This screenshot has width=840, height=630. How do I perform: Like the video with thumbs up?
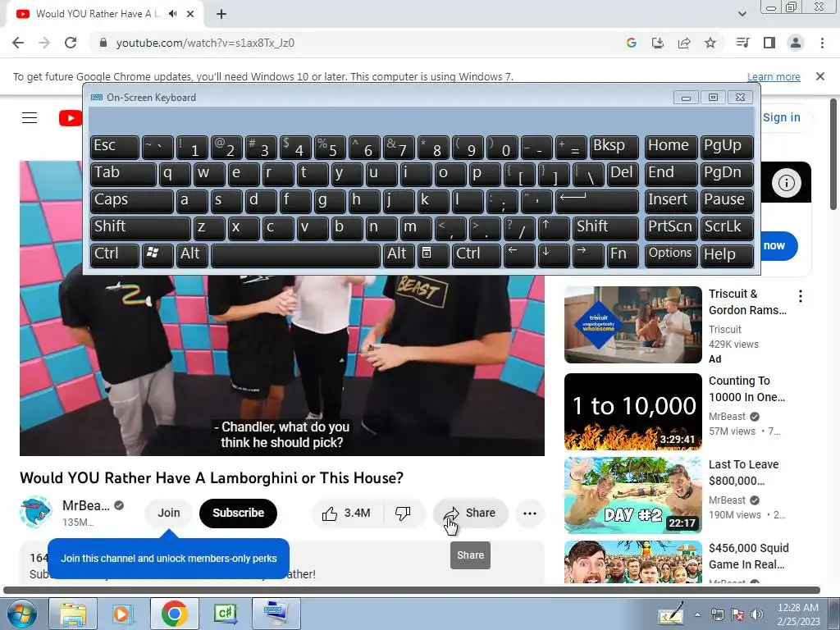[347, 514]
